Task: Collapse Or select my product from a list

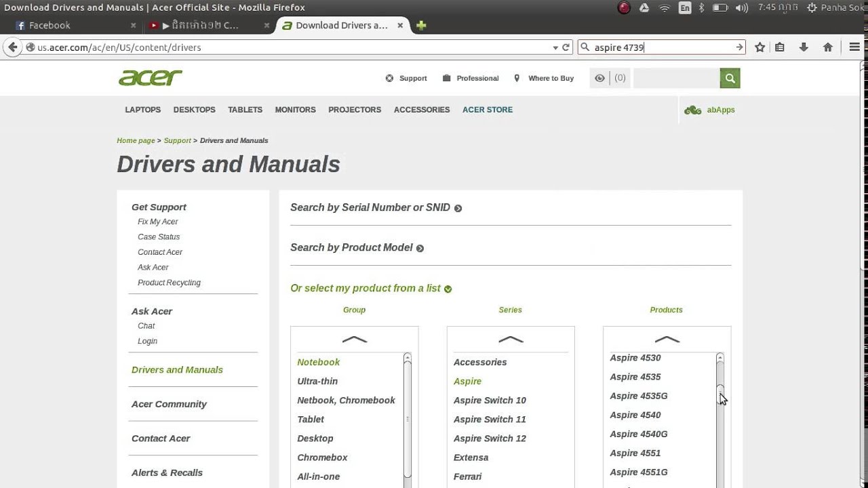Action: click(448, 289)
